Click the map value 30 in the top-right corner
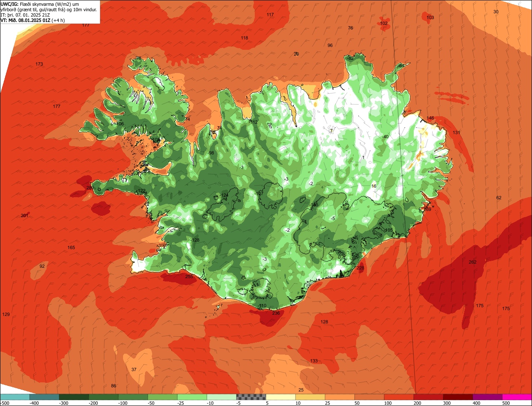The image size is (532, 406). 496,12
